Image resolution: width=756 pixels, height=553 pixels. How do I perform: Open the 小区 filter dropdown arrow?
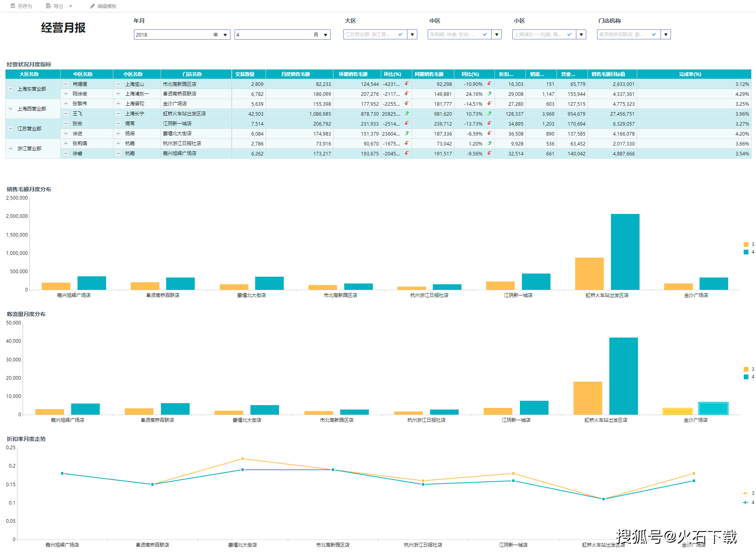[x=581, y=35]
